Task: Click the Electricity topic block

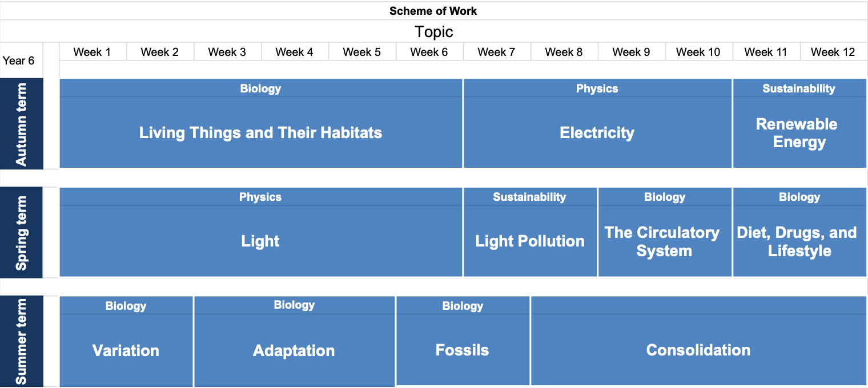Action: point(597,133)
